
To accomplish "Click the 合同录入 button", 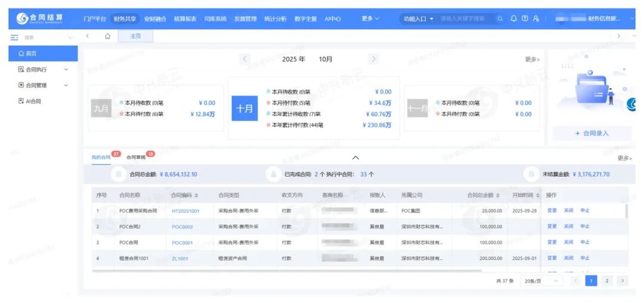I will 592,133.
